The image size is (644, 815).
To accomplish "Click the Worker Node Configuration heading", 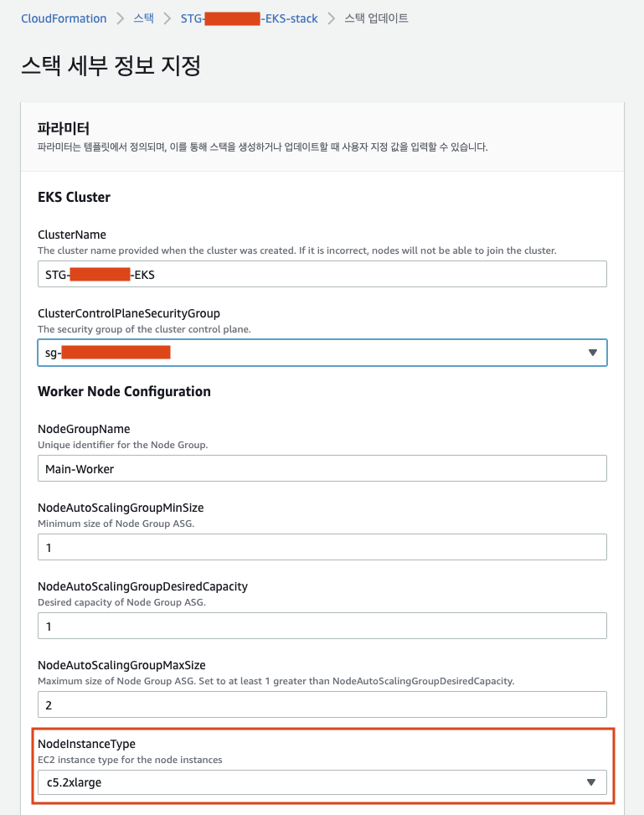I will pos(124,391).
